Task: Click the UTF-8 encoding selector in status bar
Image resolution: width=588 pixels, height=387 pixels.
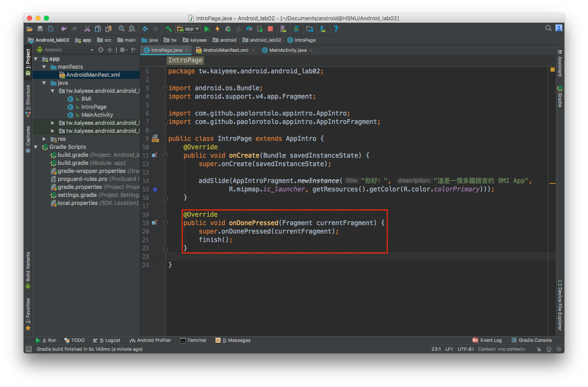Action: (466, 349)
